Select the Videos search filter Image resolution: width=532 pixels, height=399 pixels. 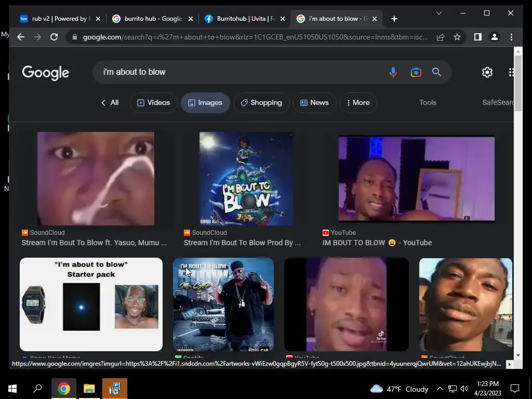153,102
